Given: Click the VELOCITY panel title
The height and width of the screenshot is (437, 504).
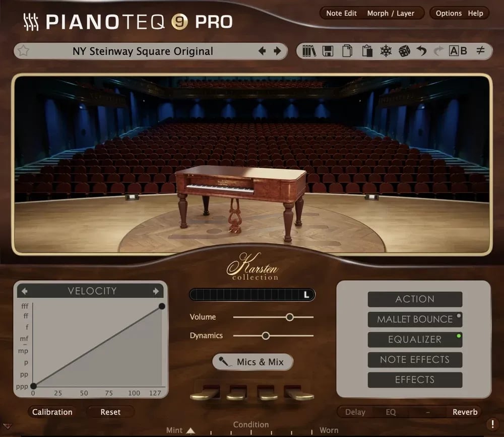Looking at the screenshot, I should (92, 291).
